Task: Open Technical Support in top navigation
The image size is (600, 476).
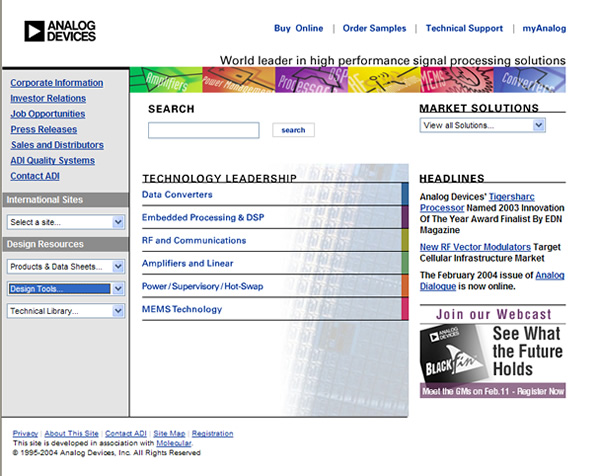Action: pos(464,28)
